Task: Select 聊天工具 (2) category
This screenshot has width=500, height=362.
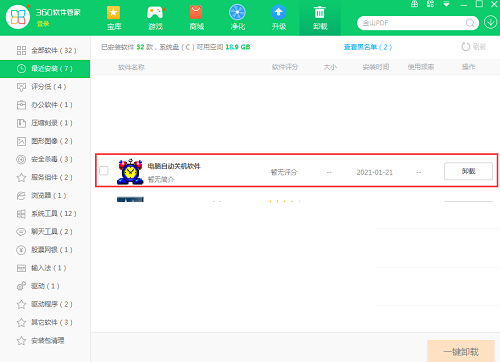Action: tap(45, 232)
